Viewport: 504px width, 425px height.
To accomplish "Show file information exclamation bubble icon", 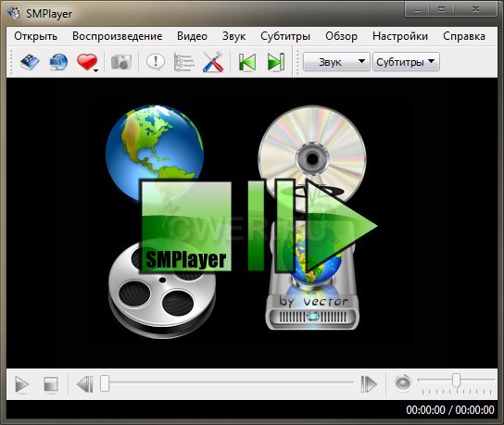I will pos(156,61).
